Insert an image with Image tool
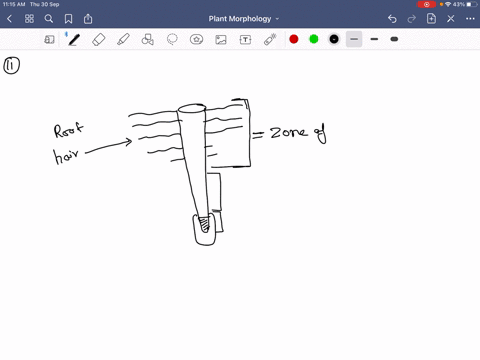Screen dimensions: 480x360 point(221,40)
